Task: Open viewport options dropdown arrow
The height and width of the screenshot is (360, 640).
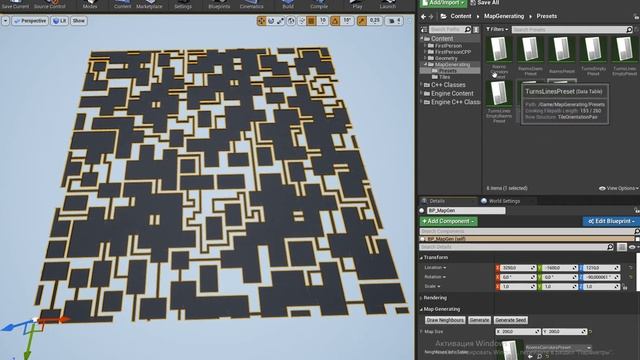Action: click(x=5, y=21)
